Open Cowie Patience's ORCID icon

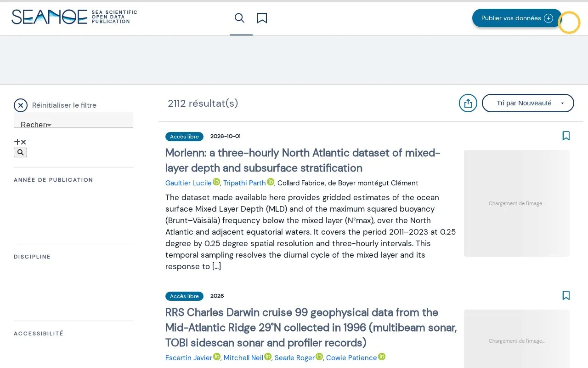coord(382,356)
